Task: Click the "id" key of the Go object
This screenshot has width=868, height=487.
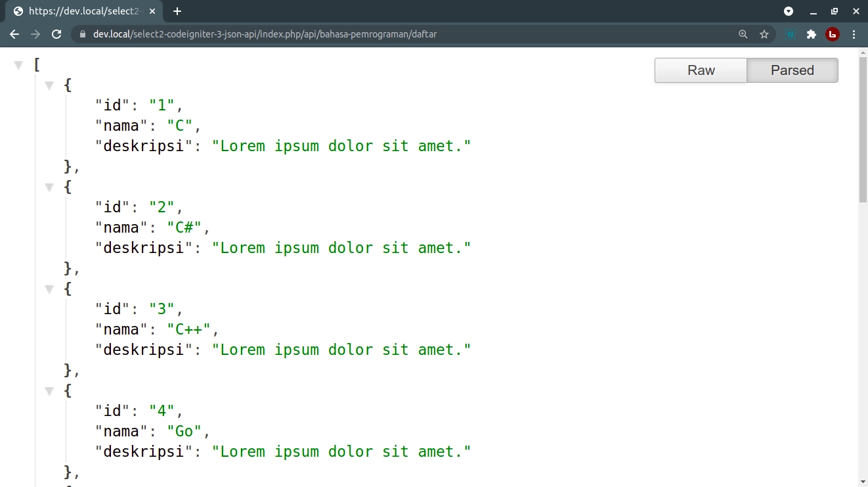Action: [113, 411]
